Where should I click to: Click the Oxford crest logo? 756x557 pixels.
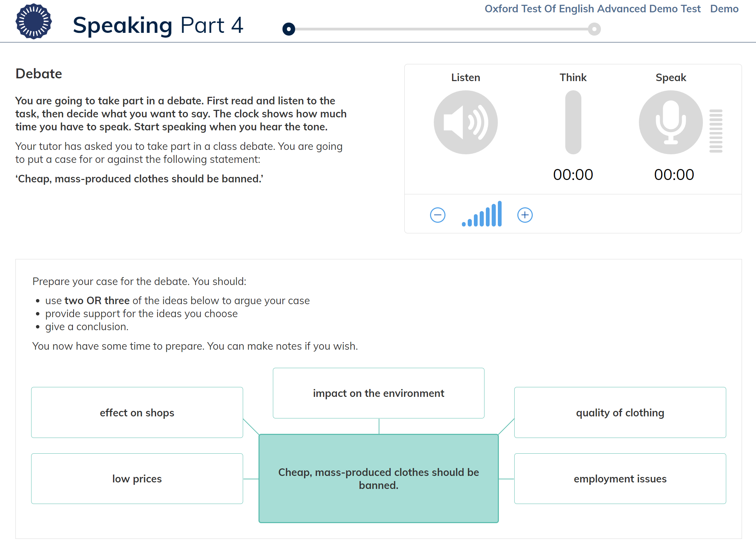34,22
